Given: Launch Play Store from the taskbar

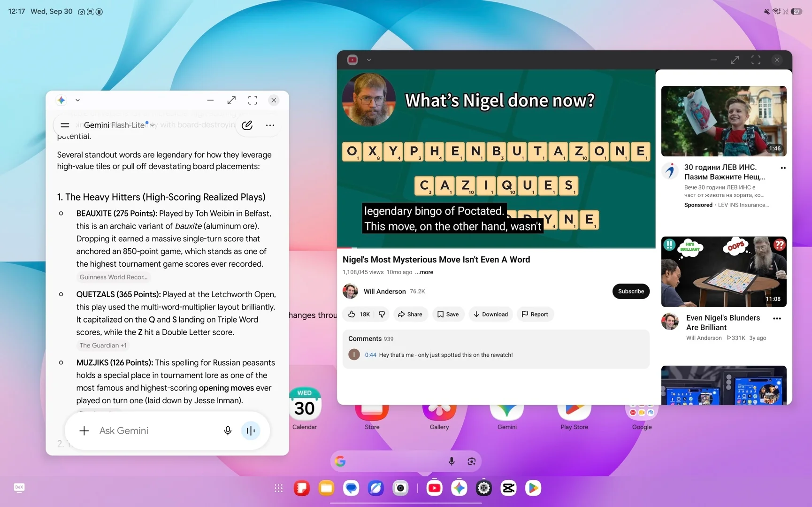Looking at the screenshot, I should [533, 488].
